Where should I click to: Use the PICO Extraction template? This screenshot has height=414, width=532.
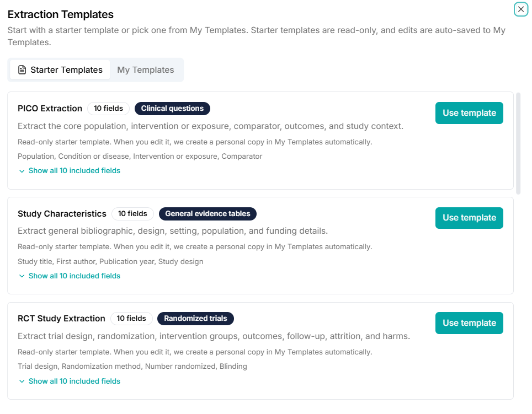469,113
